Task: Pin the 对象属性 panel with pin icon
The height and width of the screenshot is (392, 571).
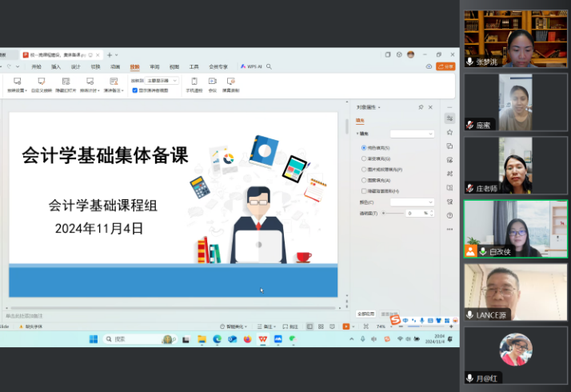Action: 421,107
